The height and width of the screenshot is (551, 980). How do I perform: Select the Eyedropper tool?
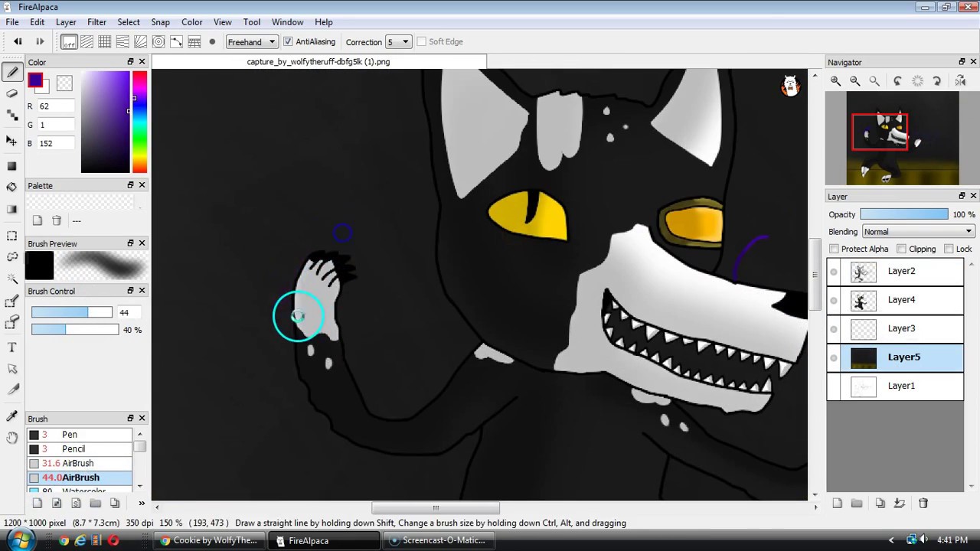click(x=11, y=416)
